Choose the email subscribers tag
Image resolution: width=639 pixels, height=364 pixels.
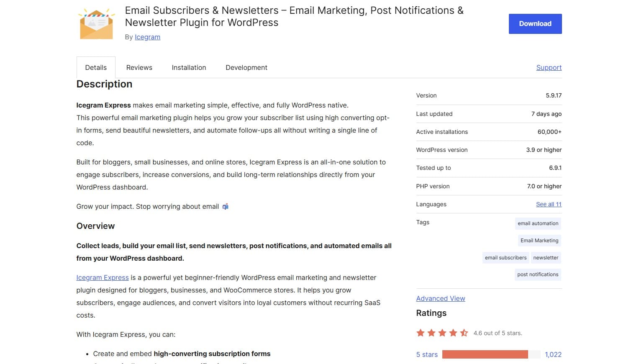pyautogui.click(x=505, y=257)
